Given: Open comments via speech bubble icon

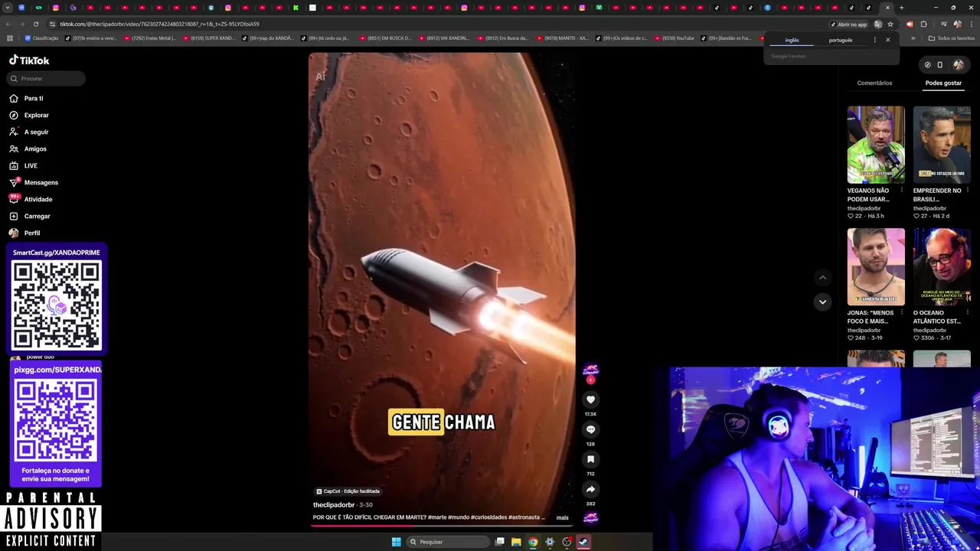Looking at the screenshot, I should coord(590,429).
